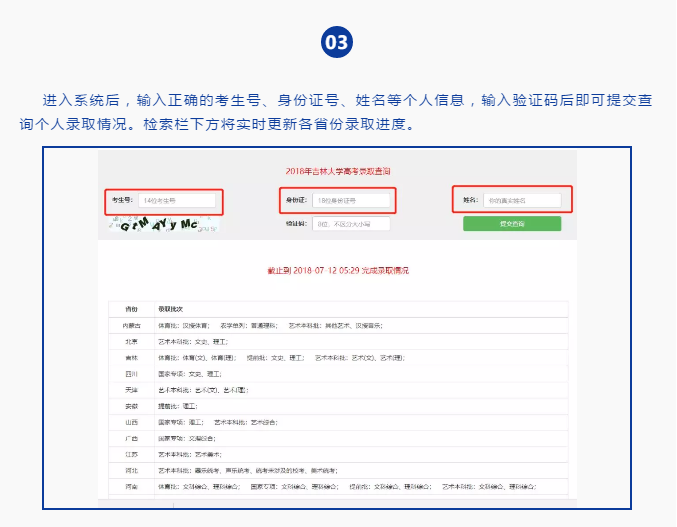Select the 河南 province row
This screenshot has height=527, width=677.
pyautogui.click(x=131, y=486)
